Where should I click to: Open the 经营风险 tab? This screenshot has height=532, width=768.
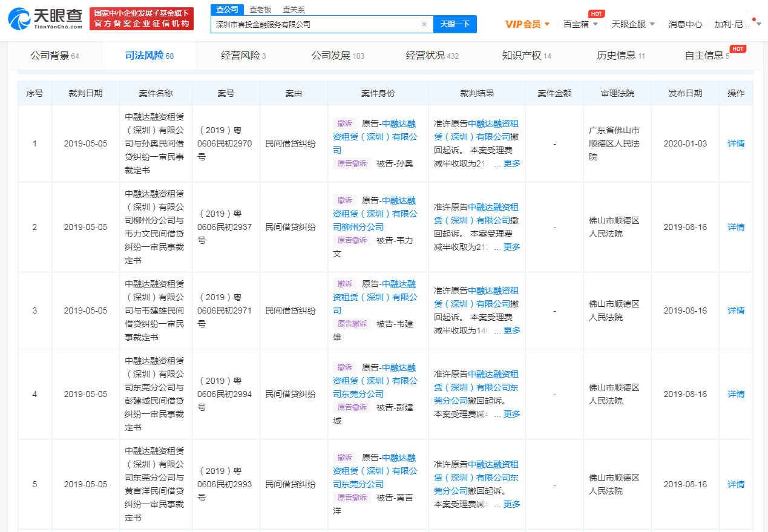click(x=244, y=56)
